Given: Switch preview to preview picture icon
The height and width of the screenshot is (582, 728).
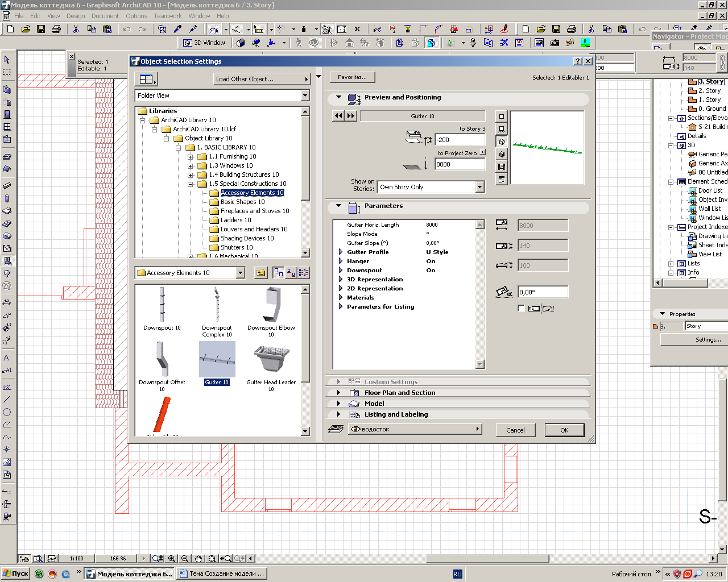Looking at the screenshot, I should pyautogui.click(x=501, y=167).
